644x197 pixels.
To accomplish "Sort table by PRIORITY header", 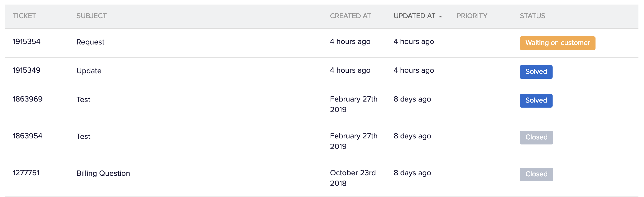I will tap(472, 16).
